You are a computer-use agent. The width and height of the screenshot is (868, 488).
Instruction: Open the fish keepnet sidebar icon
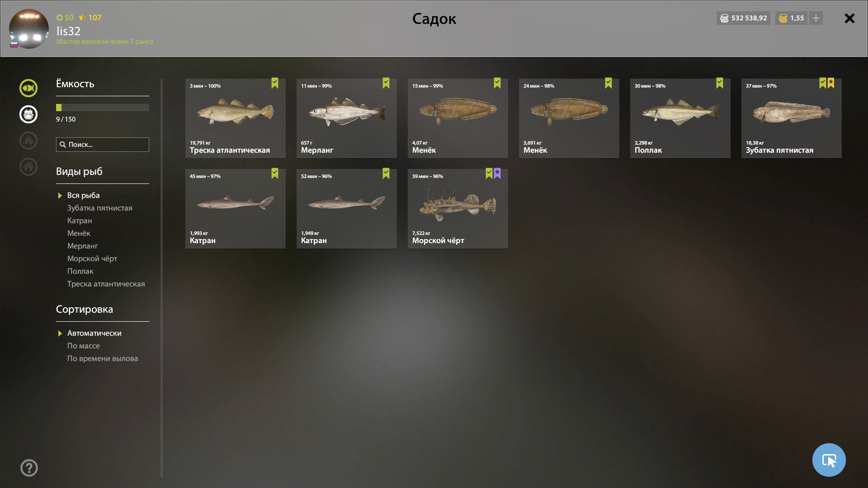tap(28, 88)
